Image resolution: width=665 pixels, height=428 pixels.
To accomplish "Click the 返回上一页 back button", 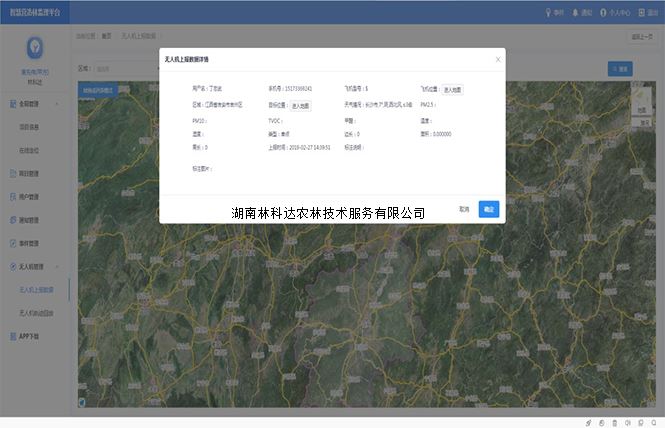I will (645, 36).
